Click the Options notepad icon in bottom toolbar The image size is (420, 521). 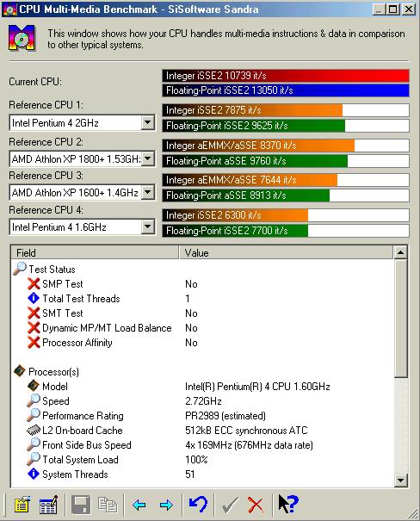coord(22,505)
